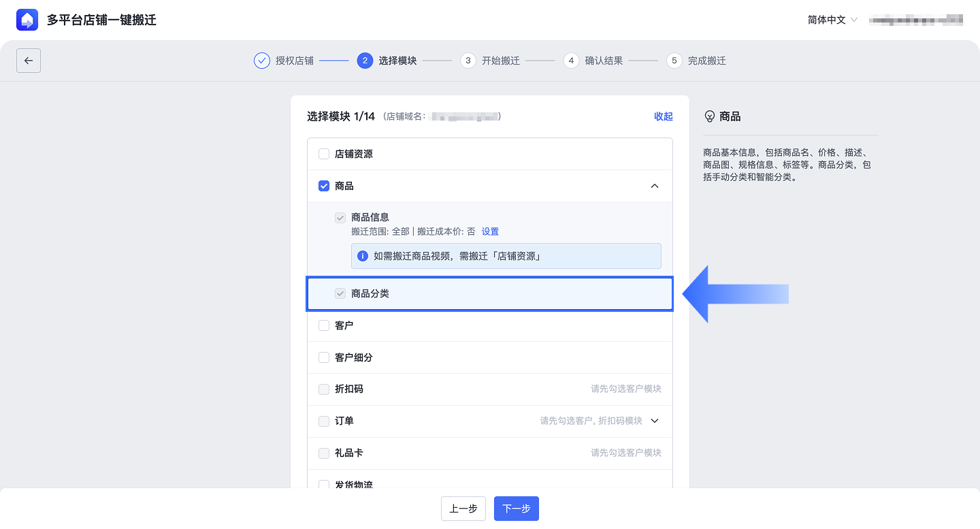
Task: Select step 4 确认结果
Action: [x=593, y=61]
